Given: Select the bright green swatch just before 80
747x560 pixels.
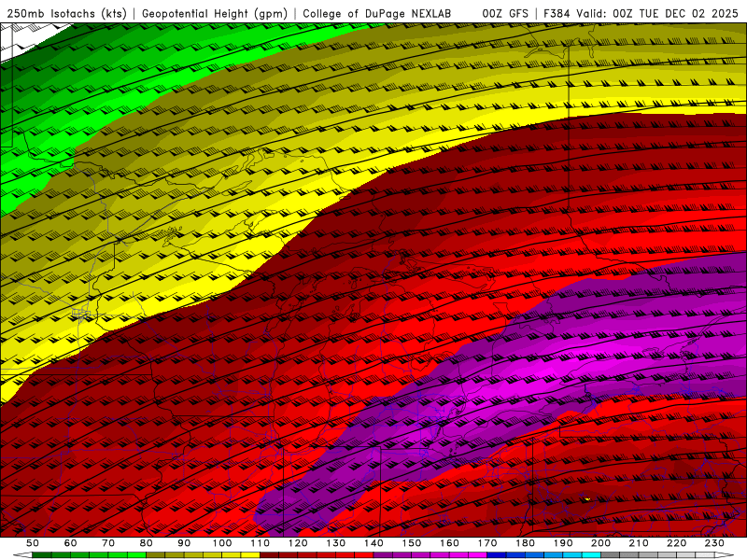Looking at the screenshot, I should point(136,555).
